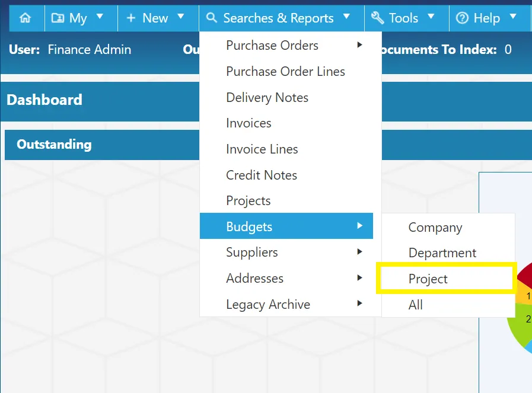This screenshot has height=393, width=532.
Task: Click the Dashboard header
Action: (44, 100)
